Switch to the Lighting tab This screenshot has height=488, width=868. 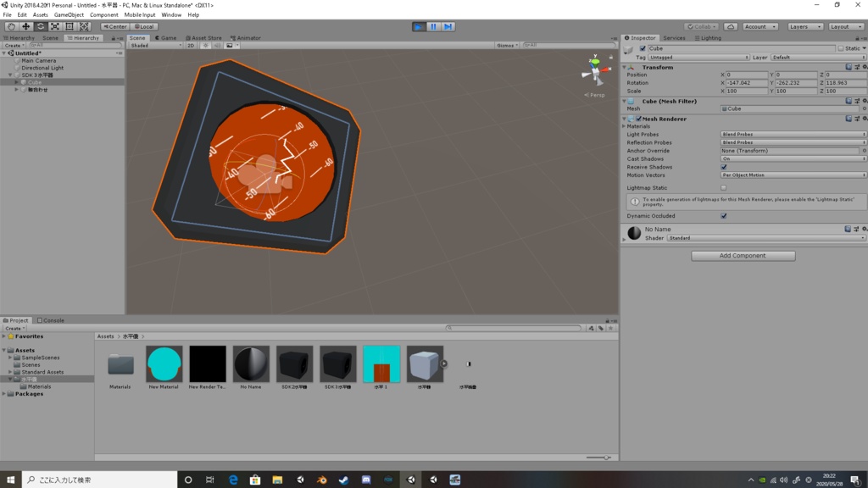coord(708,38)
